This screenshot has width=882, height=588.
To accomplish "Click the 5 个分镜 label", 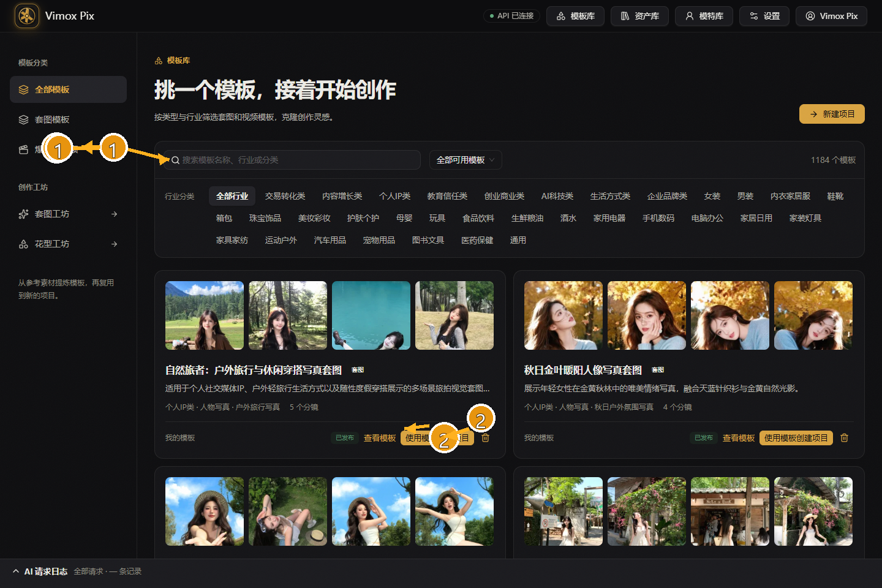I will 304,407.
